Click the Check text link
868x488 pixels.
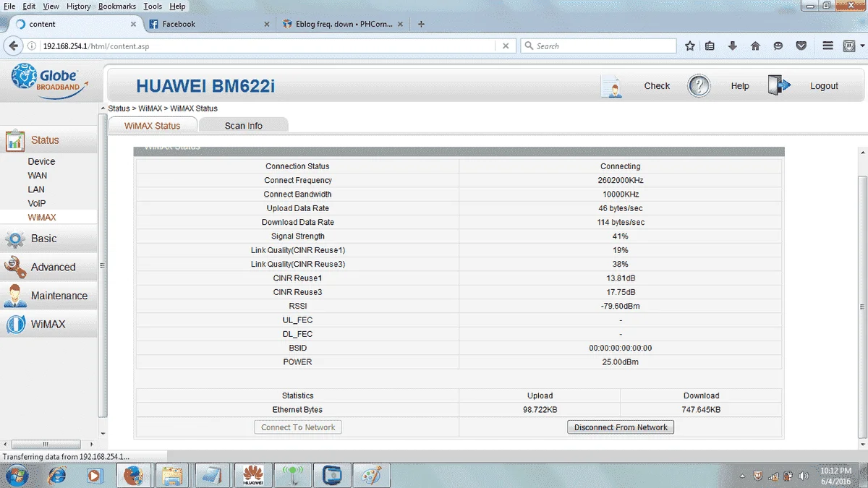657,86
